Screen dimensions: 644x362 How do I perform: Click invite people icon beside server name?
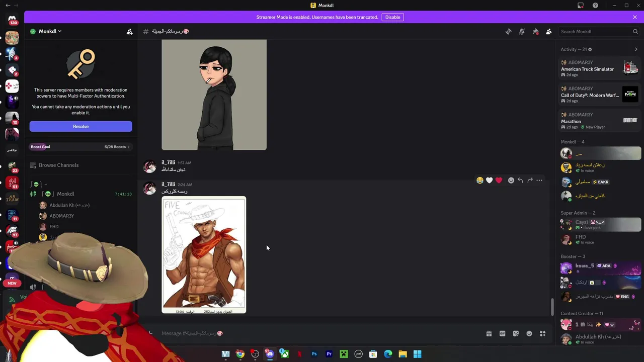point(129,31)
